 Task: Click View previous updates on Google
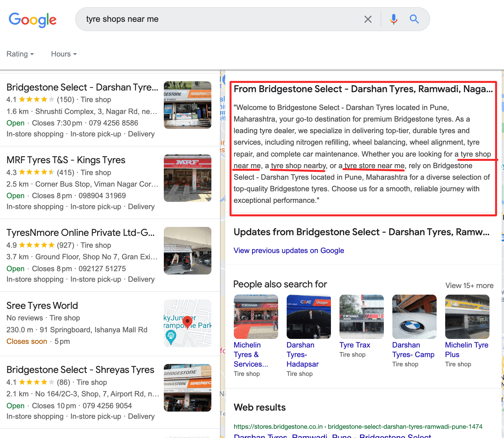(x=288, y=250)
